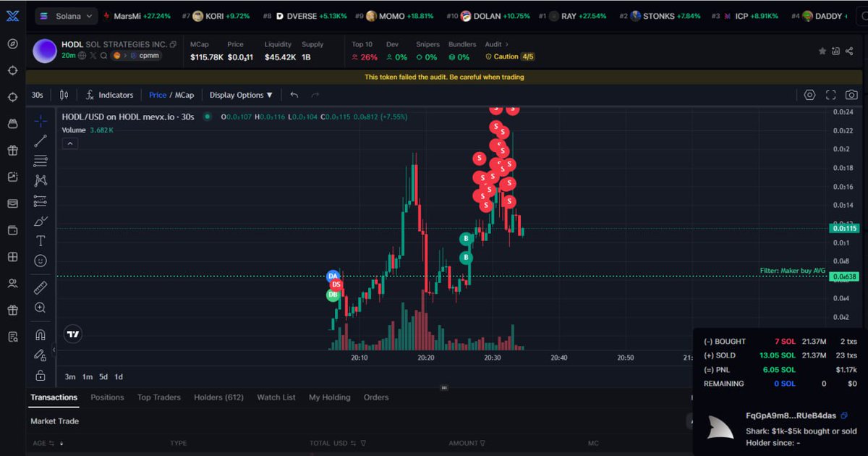Expand the Display Options dropdown
The image size is (868, 456).
(x=242, y=95)
